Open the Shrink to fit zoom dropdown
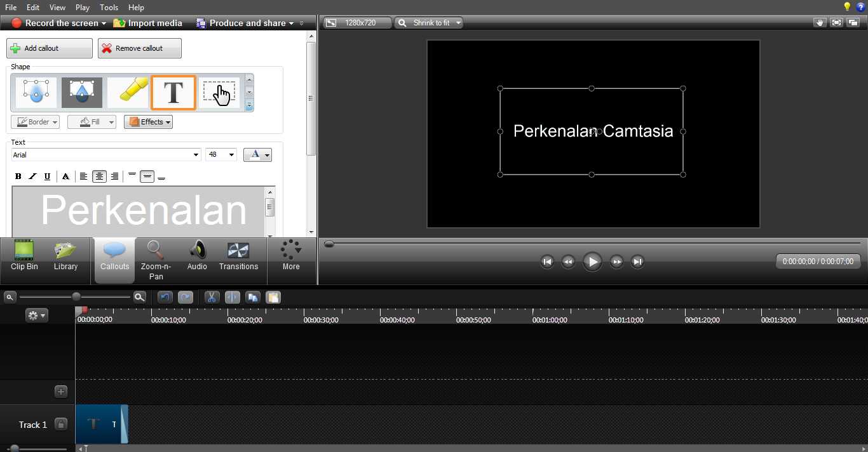 (428, 23)
